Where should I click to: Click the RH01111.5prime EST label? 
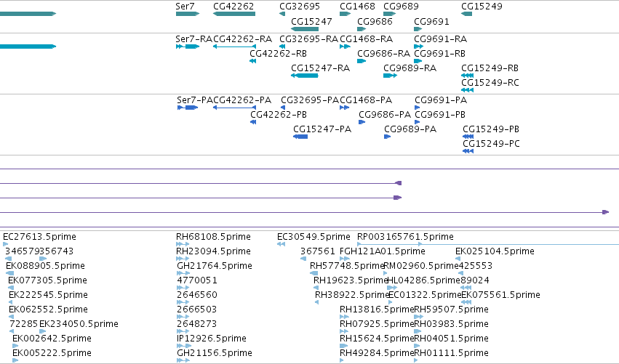tap(452, 353)
